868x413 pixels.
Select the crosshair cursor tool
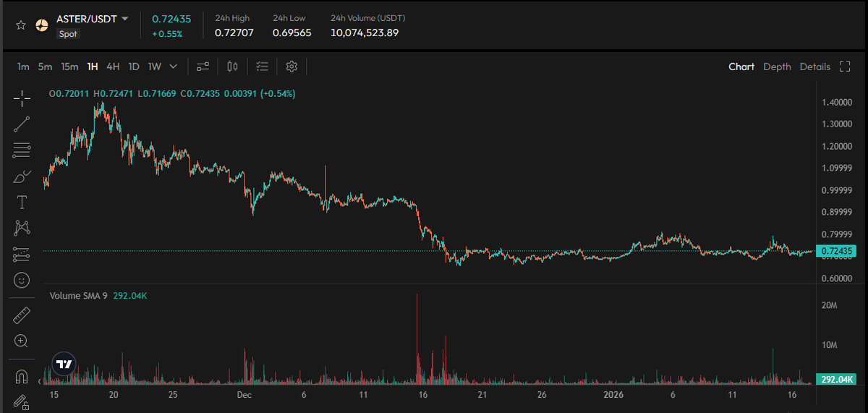point(22,99)
